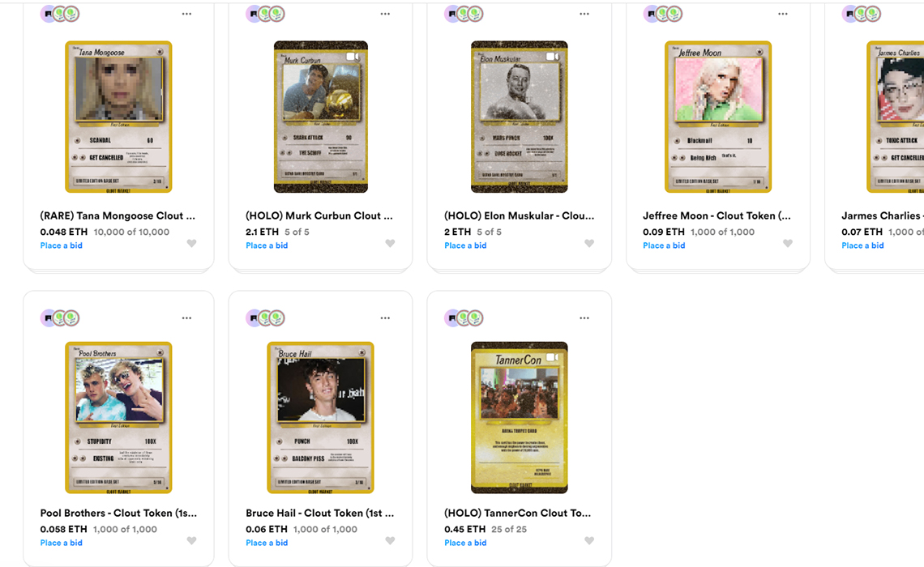Click the avatar group on Bruce Hail card
924x567 pixels.
[266, 318]
